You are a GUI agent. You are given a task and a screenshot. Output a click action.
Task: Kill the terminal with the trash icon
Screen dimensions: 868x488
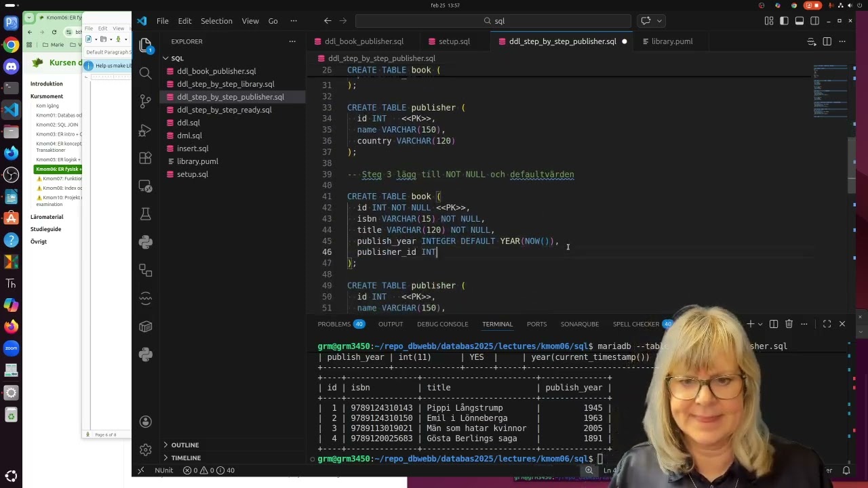[789, 324]
